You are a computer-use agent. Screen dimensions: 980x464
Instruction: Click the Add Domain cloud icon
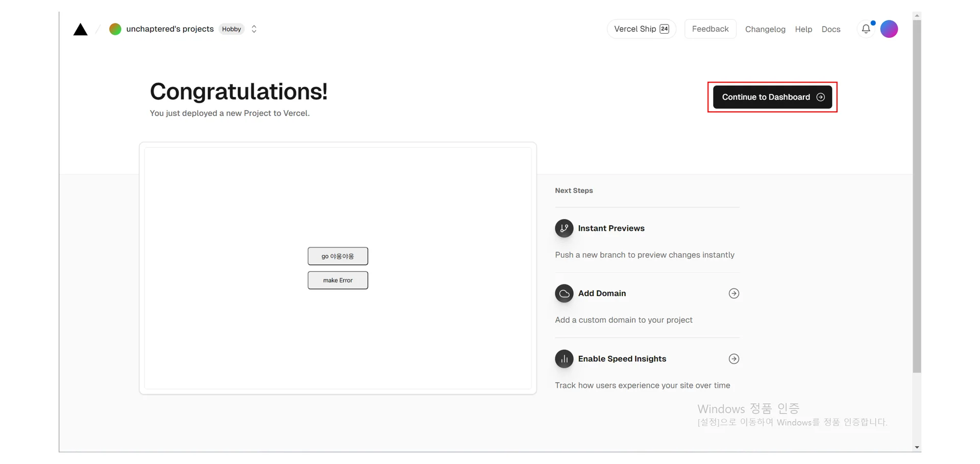click(564, 294)
